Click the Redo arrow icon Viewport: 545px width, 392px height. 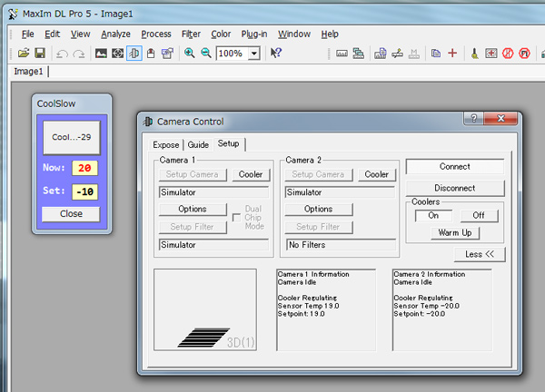(79, 54)
